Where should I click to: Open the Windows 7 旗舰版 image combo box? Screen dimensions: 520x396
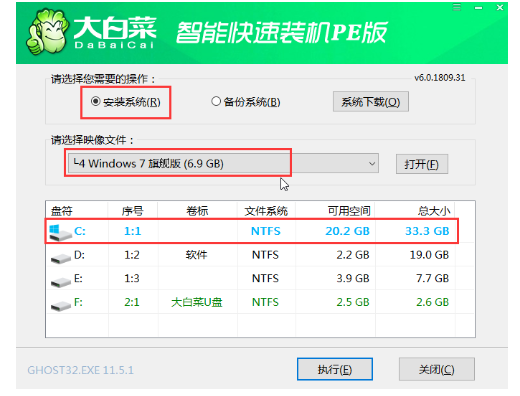pyautogui.click(x=223, y=163)
